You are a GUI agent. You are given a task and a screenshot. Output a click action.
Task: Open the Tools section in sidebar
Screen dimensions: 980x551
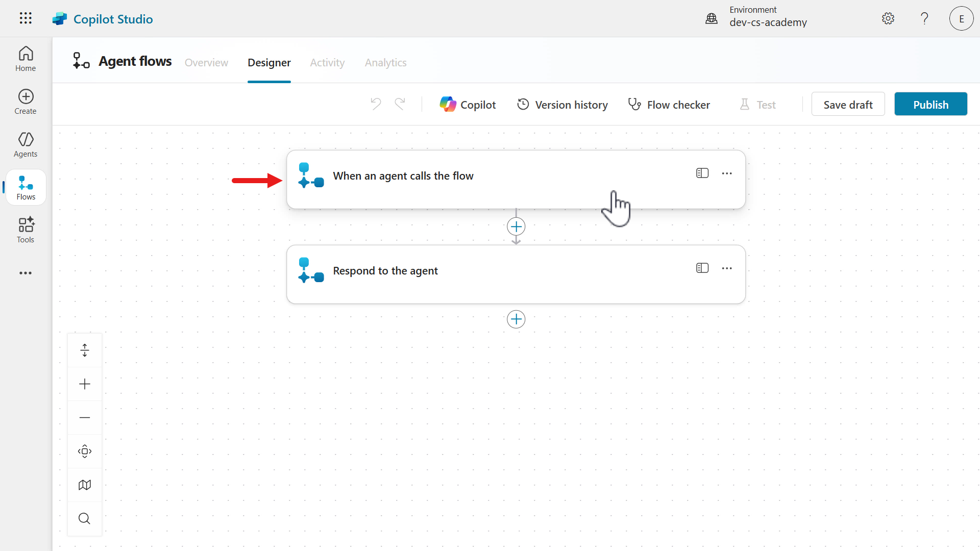[x=26, y=231]
